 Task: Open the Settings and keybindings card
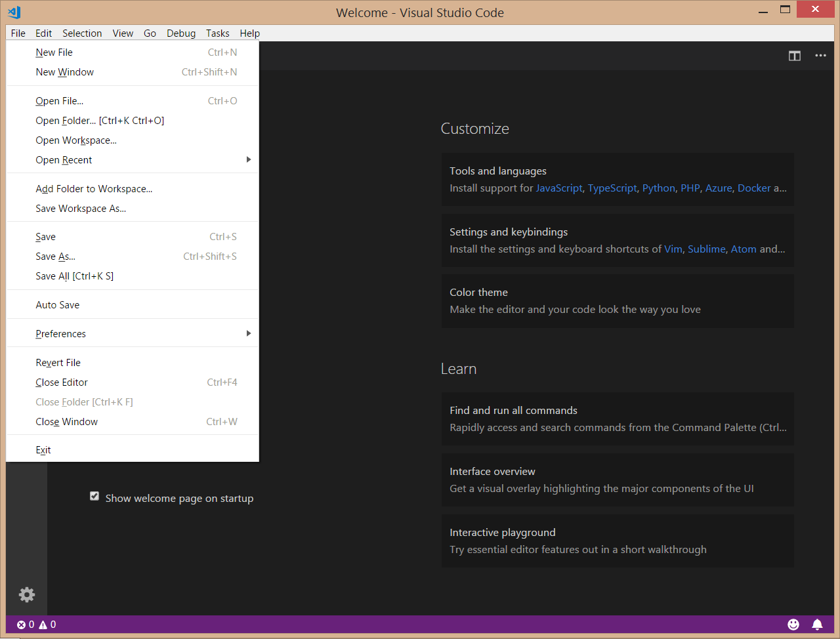[x=618, y=241]
